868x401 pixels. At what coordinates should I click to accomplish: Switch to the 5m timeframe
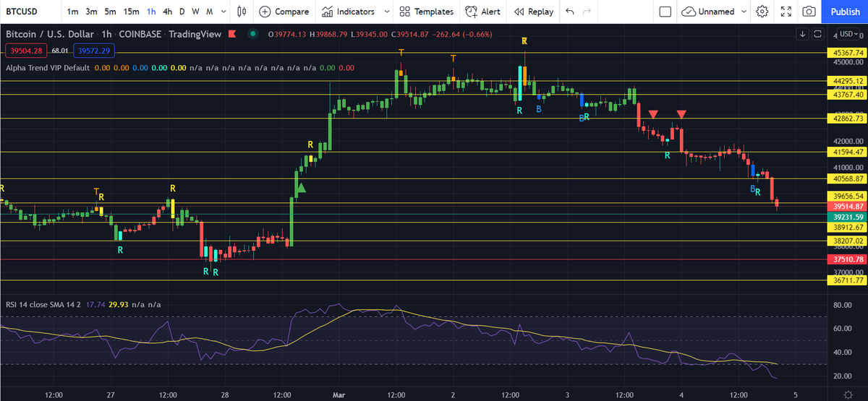109,12
